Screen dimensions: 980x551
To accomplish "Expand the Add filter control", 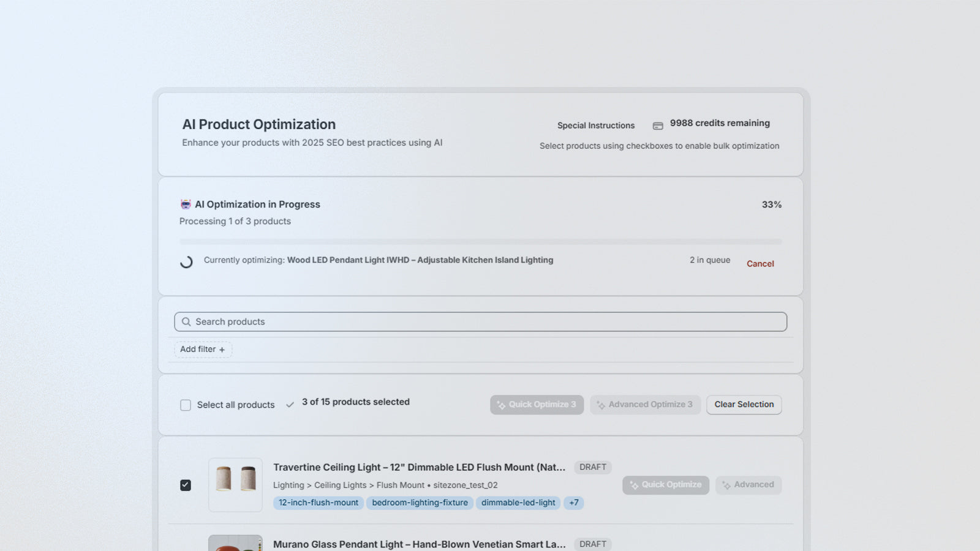I will pyautogui.click(x=203, y=349).
